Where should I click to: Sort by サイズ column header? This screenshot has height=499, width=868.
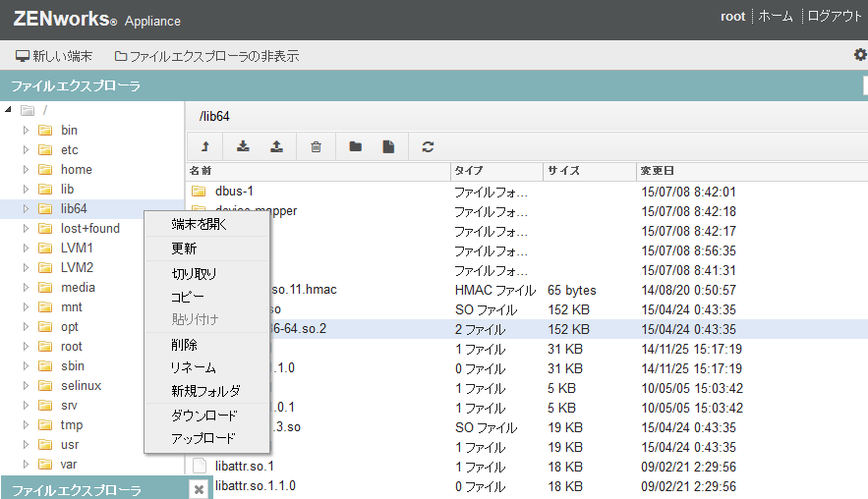point(590,170)
